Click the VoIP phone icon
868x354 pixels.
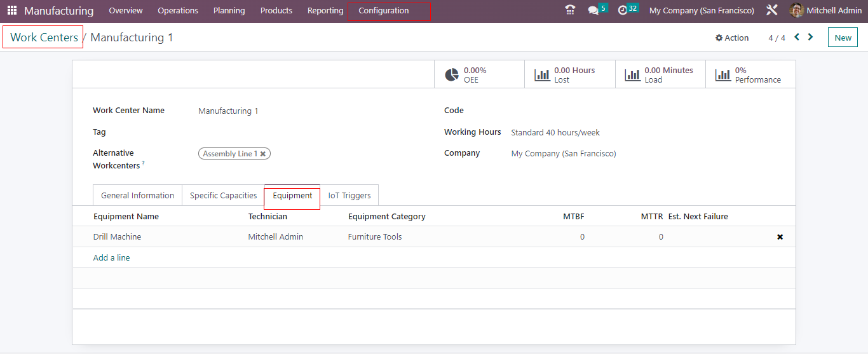570,10
